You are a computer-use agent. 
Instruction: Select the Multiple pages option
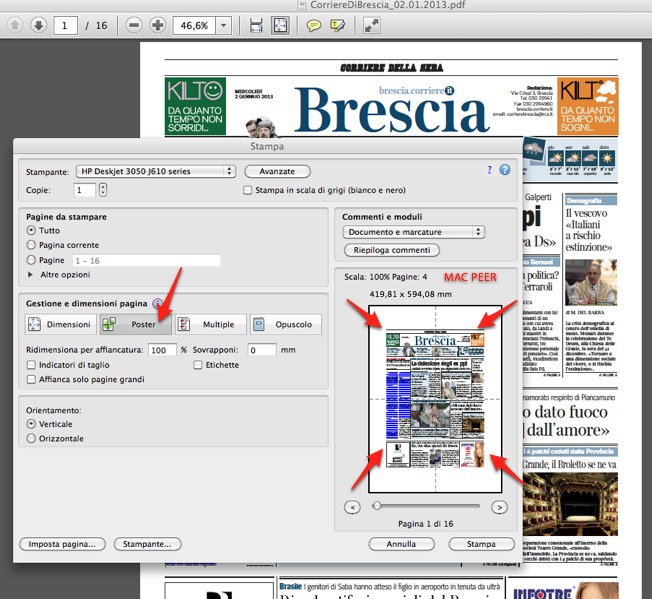pos(211,324)
